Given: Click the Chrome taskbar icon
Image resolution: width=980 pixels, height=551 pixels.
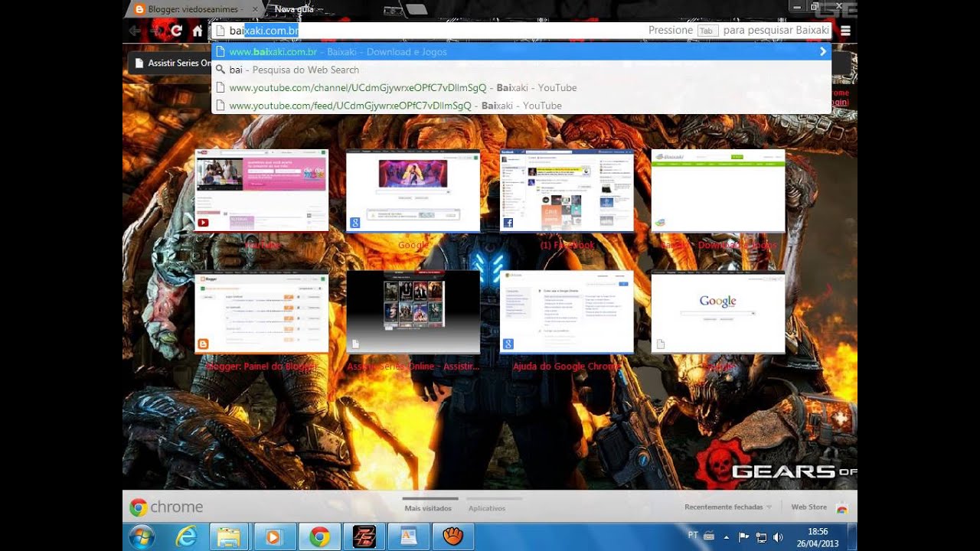Looking at the screenshot, I should pos(318,537).
